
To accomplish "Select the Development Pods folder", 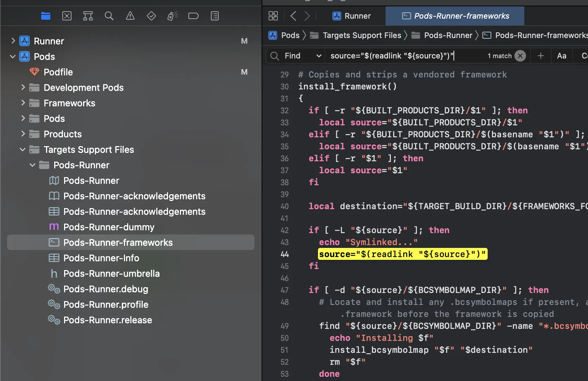I will coord(131,87).
